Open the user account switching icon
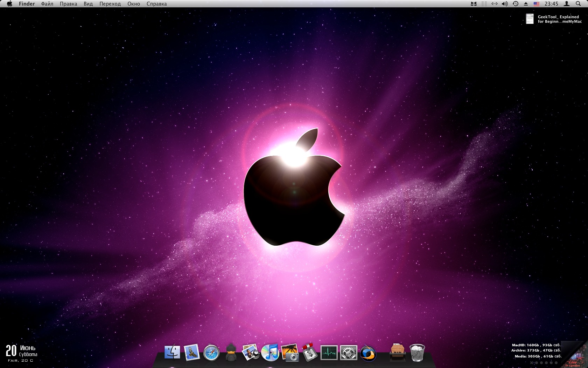588x368 pixels. pos(567,4)
